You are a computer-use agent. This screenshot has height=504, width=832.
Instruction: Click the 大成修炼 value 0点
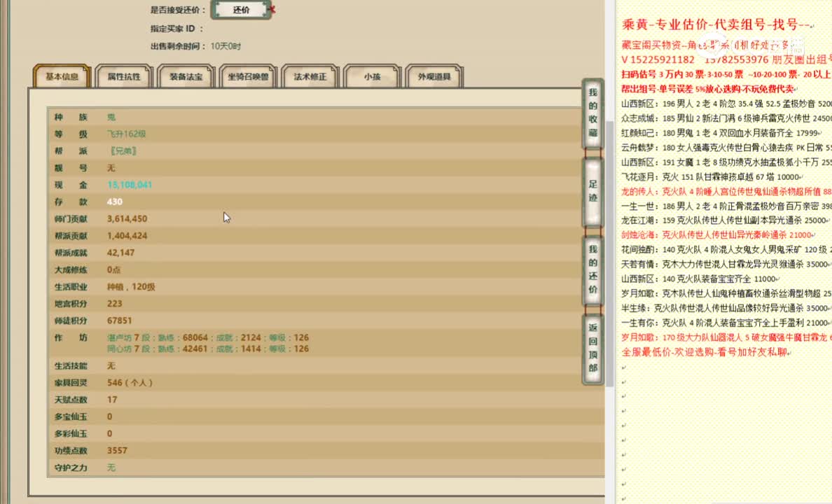(113, 269)
